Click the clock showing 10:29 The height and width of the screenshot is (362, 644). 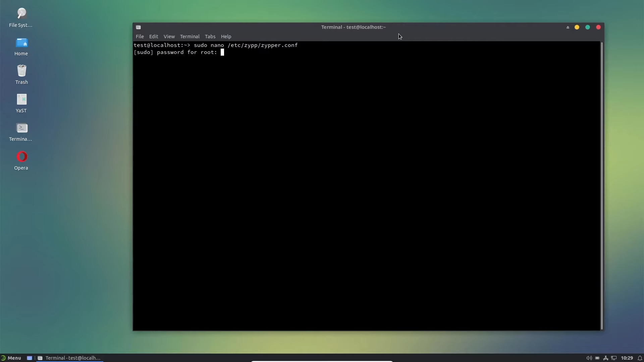[x=627, y=358]
